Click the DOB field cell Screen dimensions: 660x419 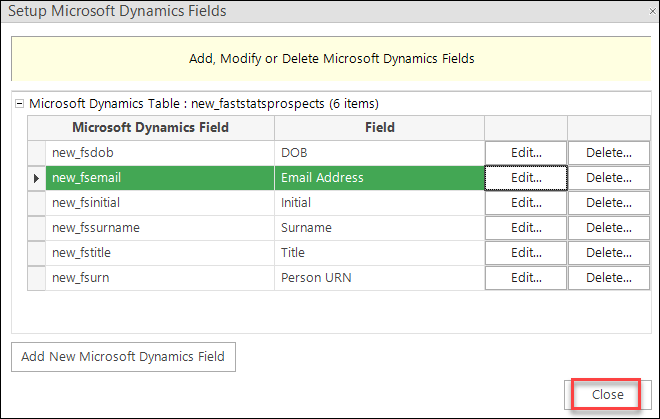[x=379, y=152]
